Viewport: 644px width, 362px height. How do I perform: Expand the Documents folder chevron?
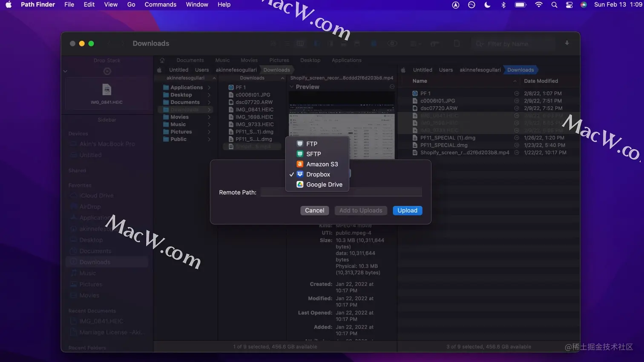[x=209, y=102]
